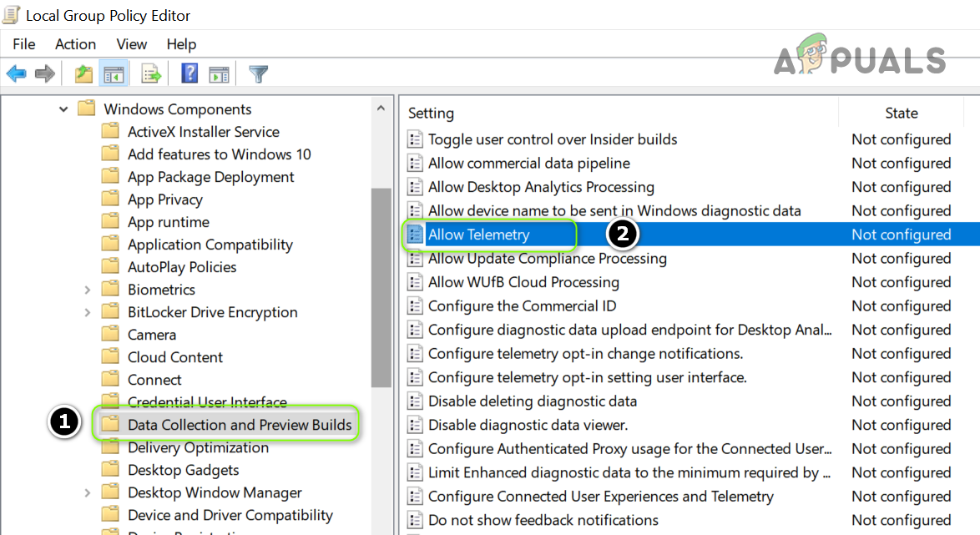Open the View menu

132,44
